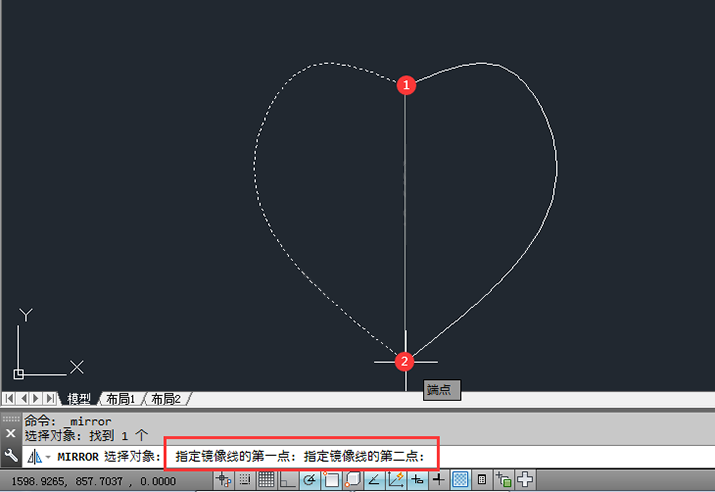Viewport: 715px width, 492px height.
Task: Jump to last layout tab arrow
Action: point(50,399)
